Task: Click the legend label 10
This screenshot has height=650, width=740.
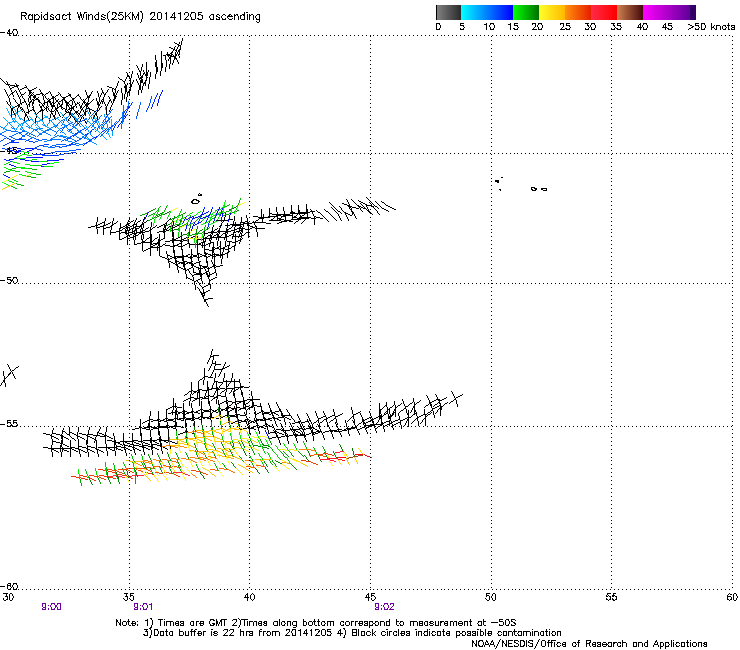Action: click(489, 27)
